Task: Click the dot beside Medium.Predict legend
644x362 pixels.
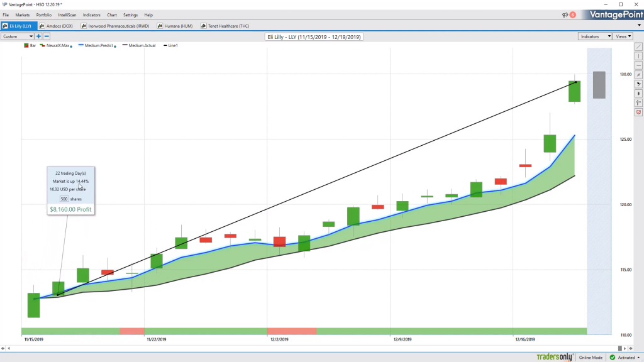Action: point(115,47)
